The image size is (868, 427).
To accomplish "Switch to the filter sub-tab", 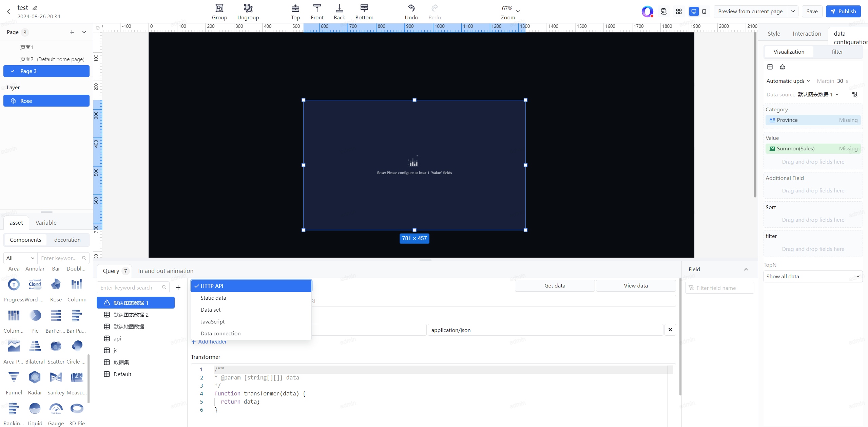I will tap(837, 52).
